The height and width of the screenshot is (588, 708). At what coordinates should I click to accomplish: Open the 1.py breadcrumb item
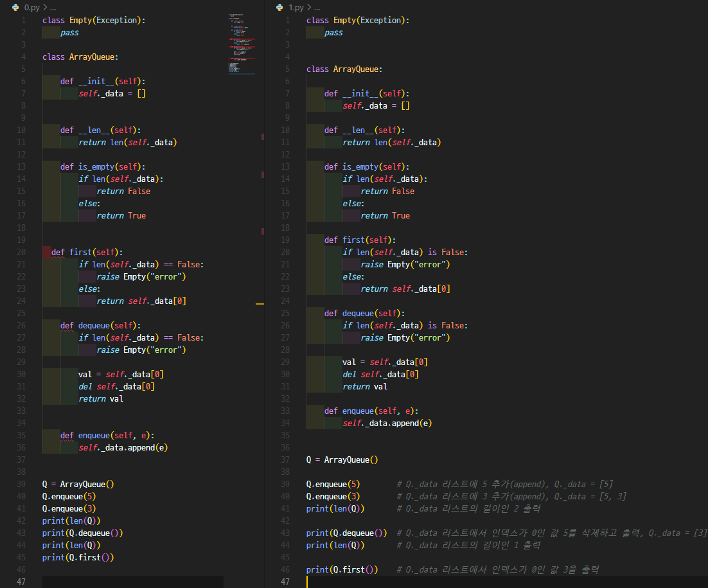click(x=296, y=7)
